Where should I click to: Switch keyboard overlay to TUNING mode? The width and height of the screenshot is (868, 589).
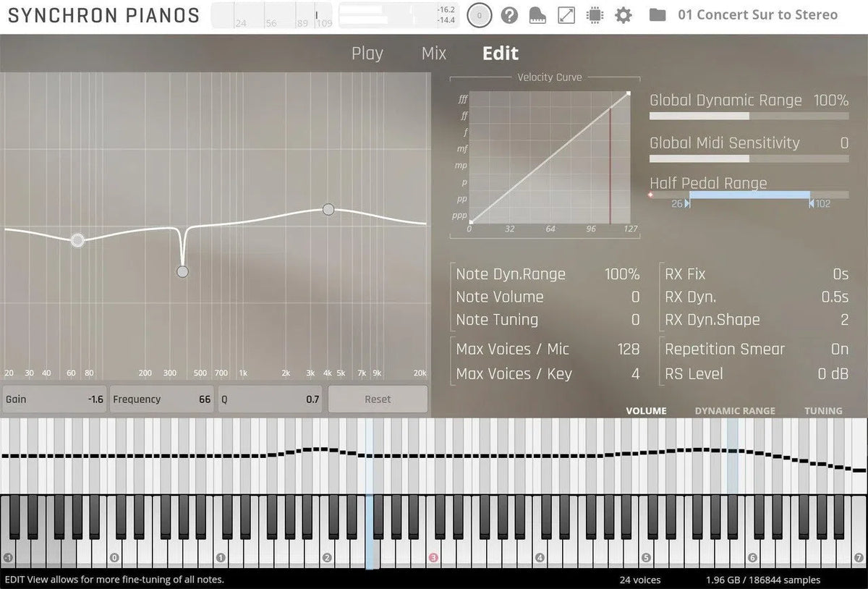pos(823,410)
